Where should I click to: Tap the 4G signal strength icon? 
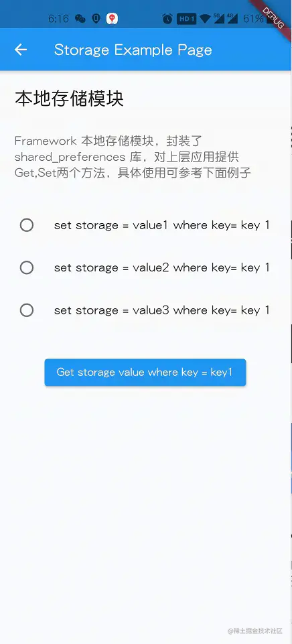232,19
